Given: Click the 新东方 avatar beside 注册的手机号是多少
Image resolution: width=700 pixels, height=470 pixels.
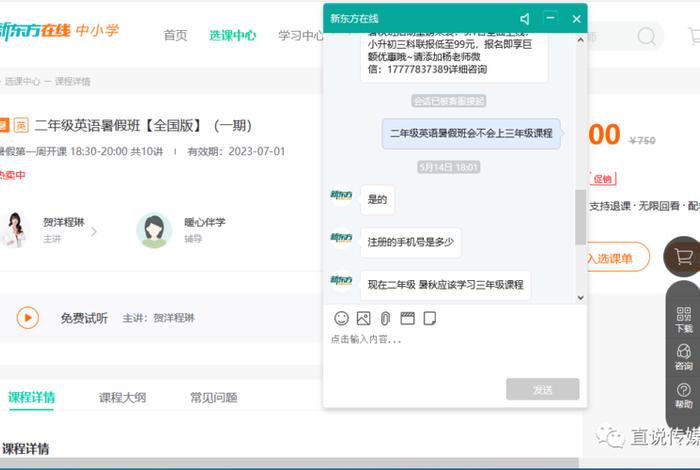Looking at the screenshot, I should (x=341, y=237).
